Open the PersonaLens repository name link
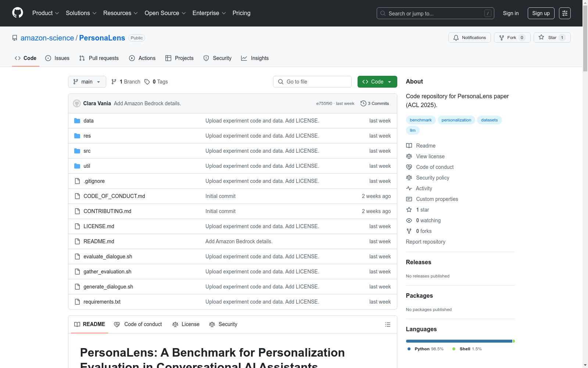This screenshot has width=588, height=368. 102,38
